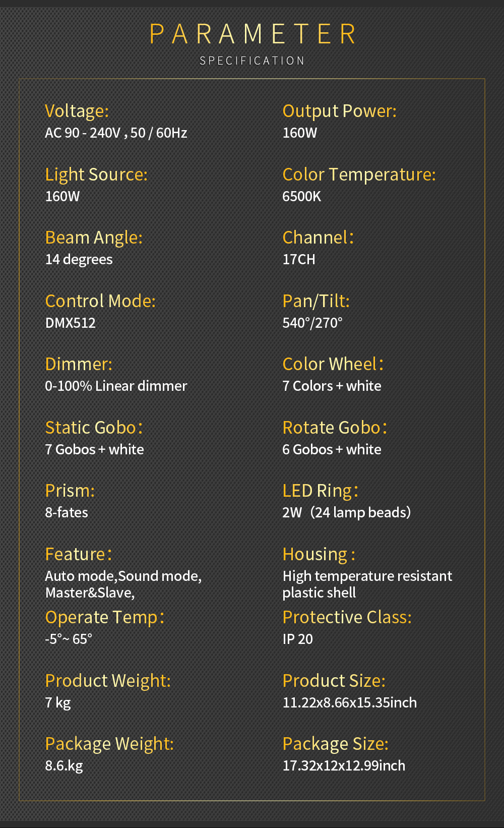Select the LED Ring label
The height and width of the screenshot is (828, 504).
[x=320, y=491]
